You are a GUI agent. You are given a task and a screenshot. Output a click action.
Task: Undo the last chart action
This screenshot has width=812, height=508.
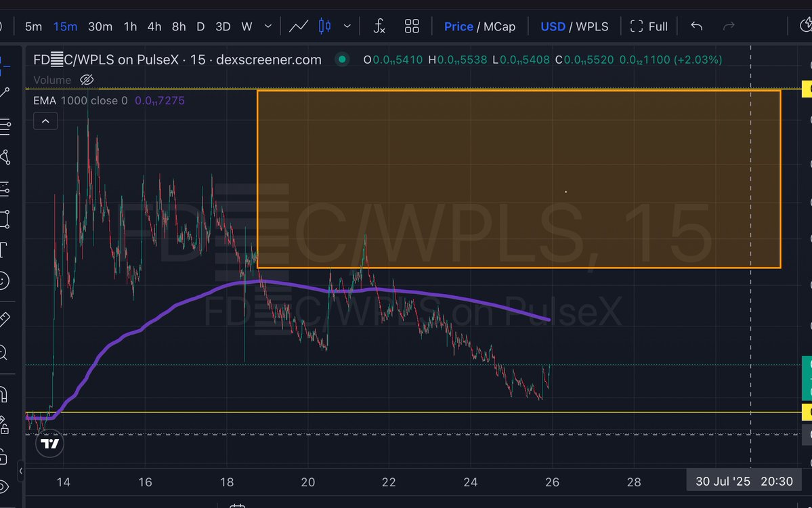(x=696, y=26)
